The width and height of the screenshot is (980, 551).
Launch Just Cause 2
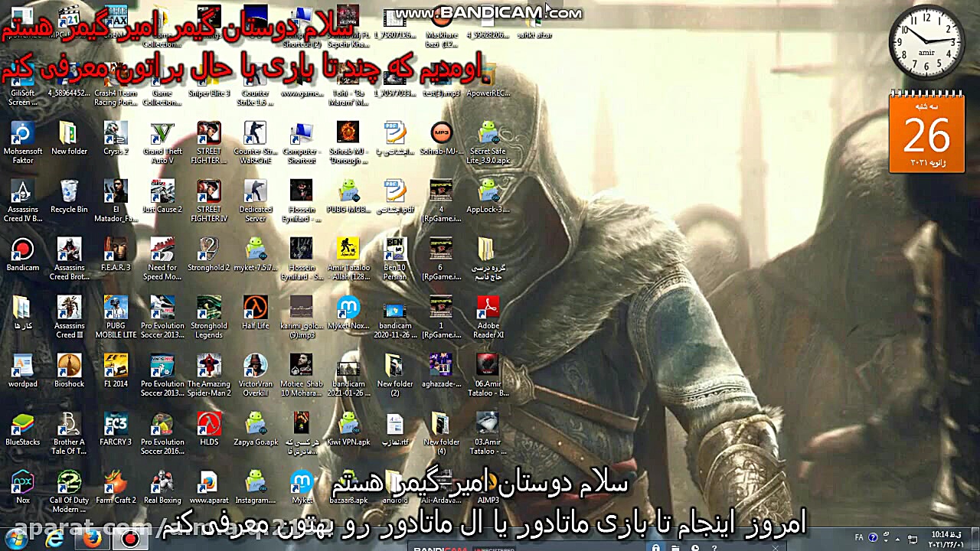(162, 197)
